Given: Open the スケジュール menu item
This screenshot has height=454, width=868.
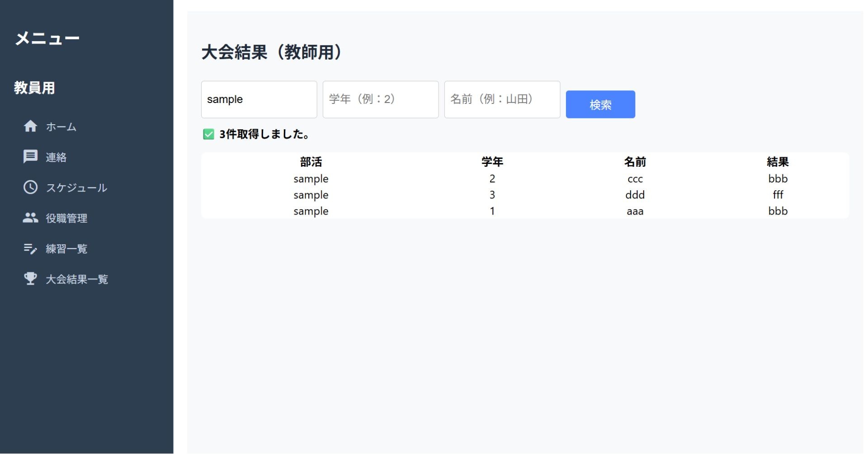Looking at the screenshot, I should [x=76, y=188].
